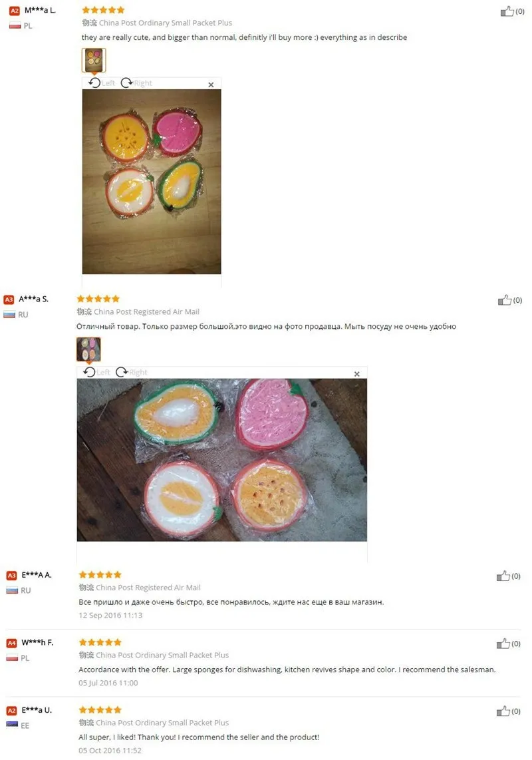532x760 pixels.
Task: Like the A***a S. review with thumbs-up
Action: [x=504, y=300]
